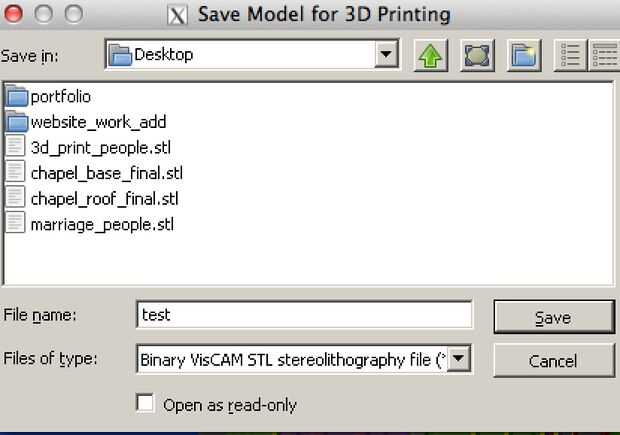Expand the Save in location dropdown

387,55
